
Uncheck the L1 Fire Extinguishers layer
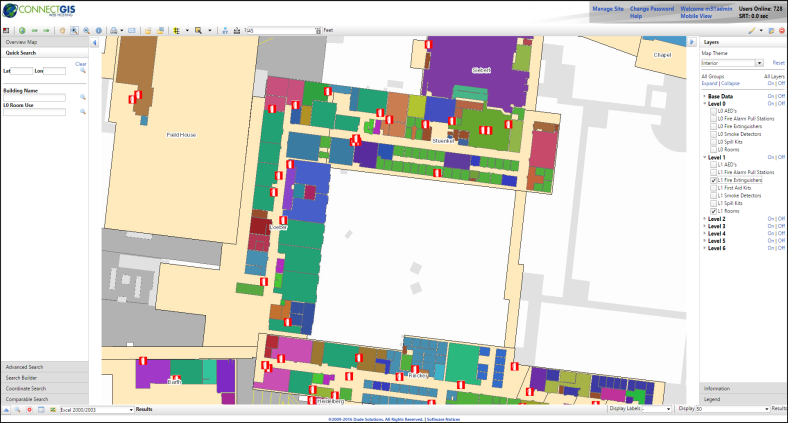714,180
